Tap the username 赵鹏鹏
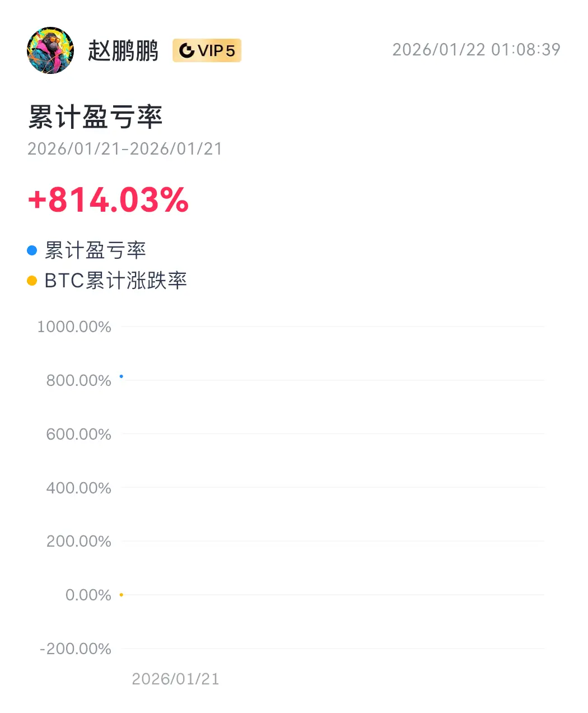Viewport: 588px width, 713px height. click(x=123, y=50)
